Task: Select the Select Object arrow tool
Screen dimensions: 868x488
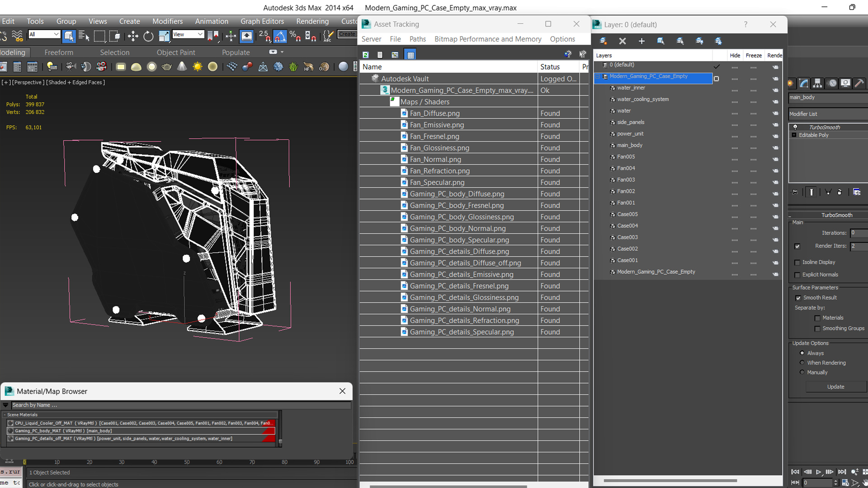Action: pyautogui.click(x=69, y=36)
